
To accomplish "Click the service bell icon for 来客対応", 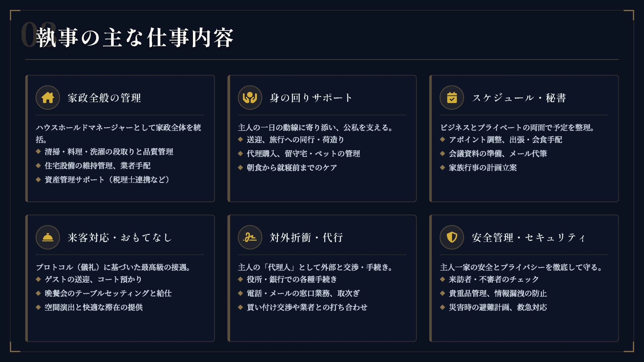I will tap(48, 237).
